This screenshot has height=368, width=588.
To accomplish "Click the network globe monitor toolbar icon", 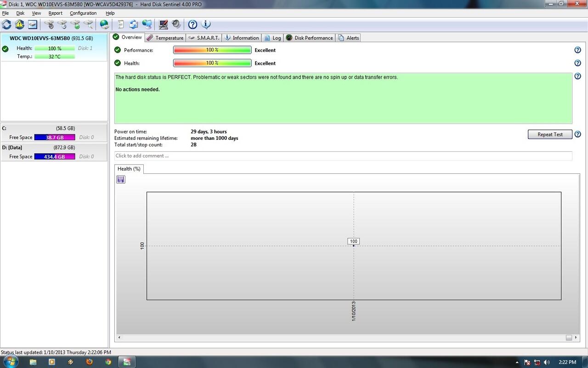I will (147, 24).
